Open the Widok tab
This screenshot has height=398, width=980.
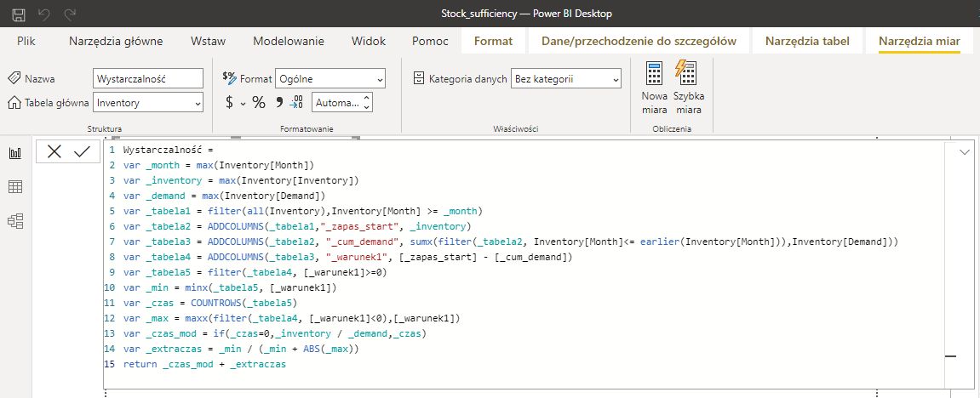coord(368,41)
